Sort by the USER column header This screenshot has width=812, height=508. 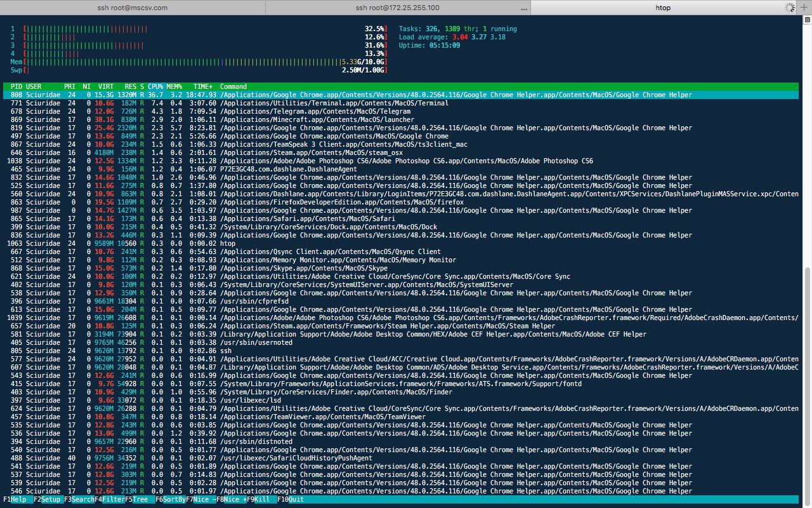[x=34, y=87]
